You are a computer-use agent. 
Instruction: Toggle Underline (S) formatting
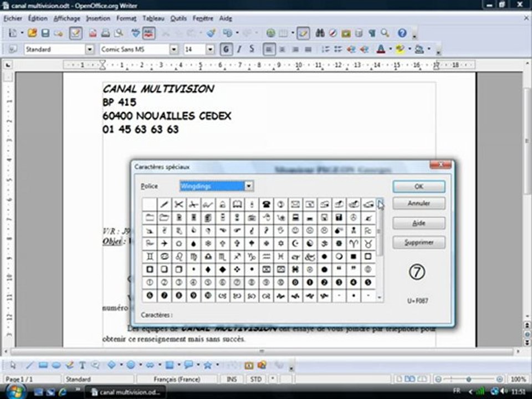point(252,49)
